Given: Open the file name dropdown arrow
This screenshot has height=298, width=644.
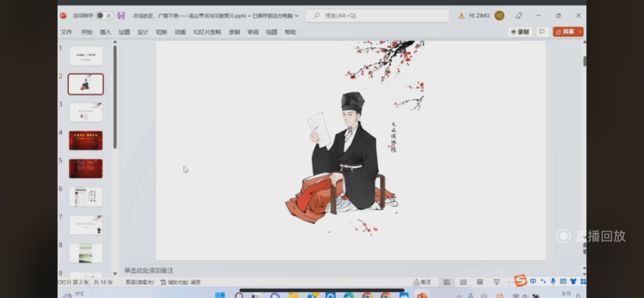Looking at the screenshot, I should [x=296, y=16].
